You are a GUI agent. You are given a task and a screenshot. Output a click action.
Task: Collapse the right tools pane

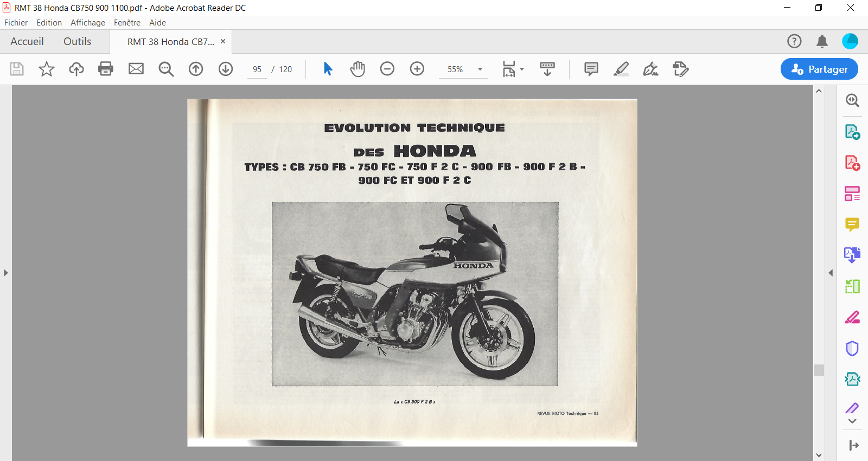click(x=831, y=273)
